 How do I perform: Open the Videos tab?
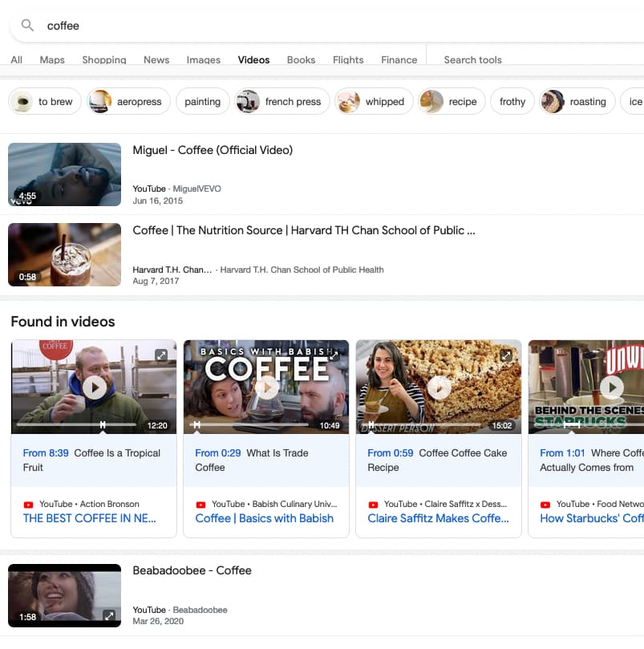click(253, 59)
